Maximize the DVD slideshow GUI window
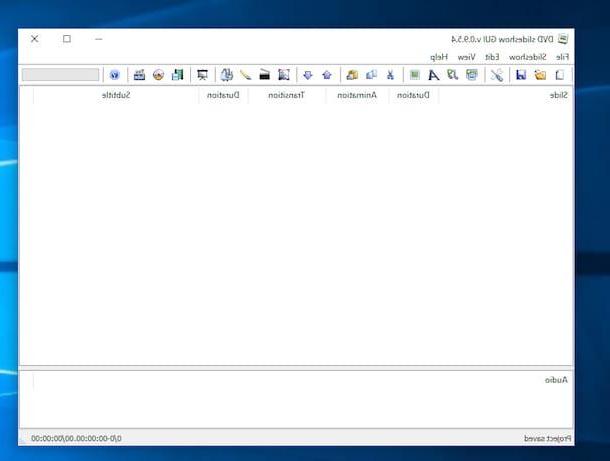This screenshot has width=610, height=461. pyautogui.click(x=67, y=39)
